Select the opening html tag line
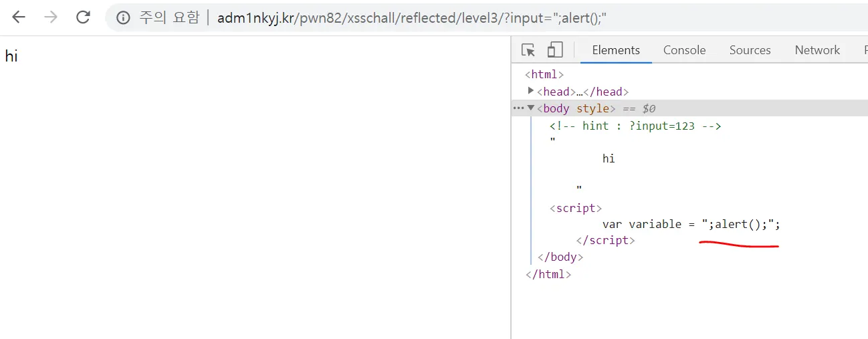Image resolution: width=868 pixels, height=339 pixels. click(544, 75)
